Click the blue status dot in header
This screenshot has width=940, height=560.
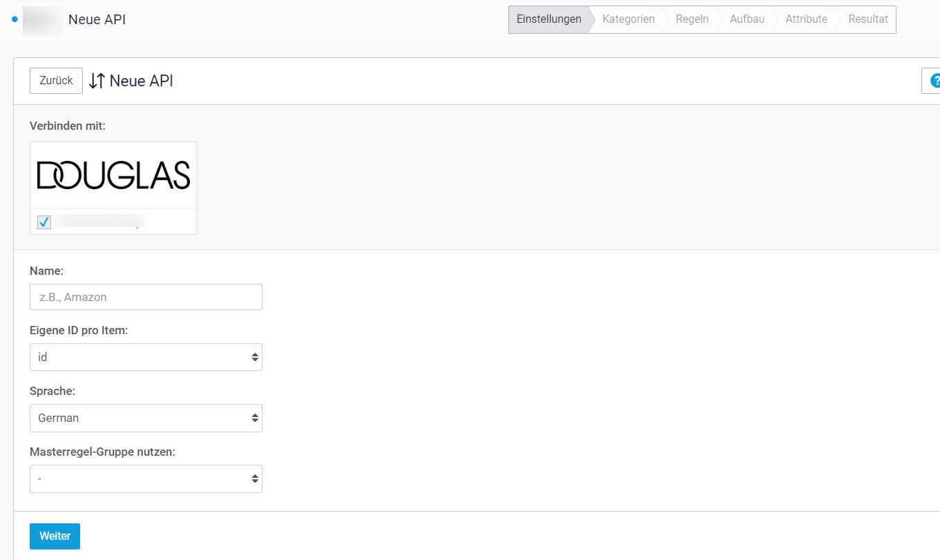pos(15,19)
